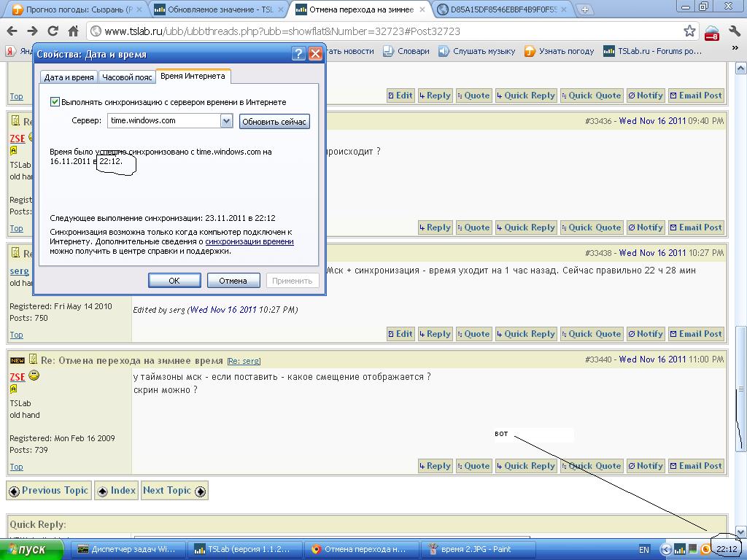Click the Yandex bookmark icon
The width and height of the screenshot is (747, 560).
coord(10,51)
